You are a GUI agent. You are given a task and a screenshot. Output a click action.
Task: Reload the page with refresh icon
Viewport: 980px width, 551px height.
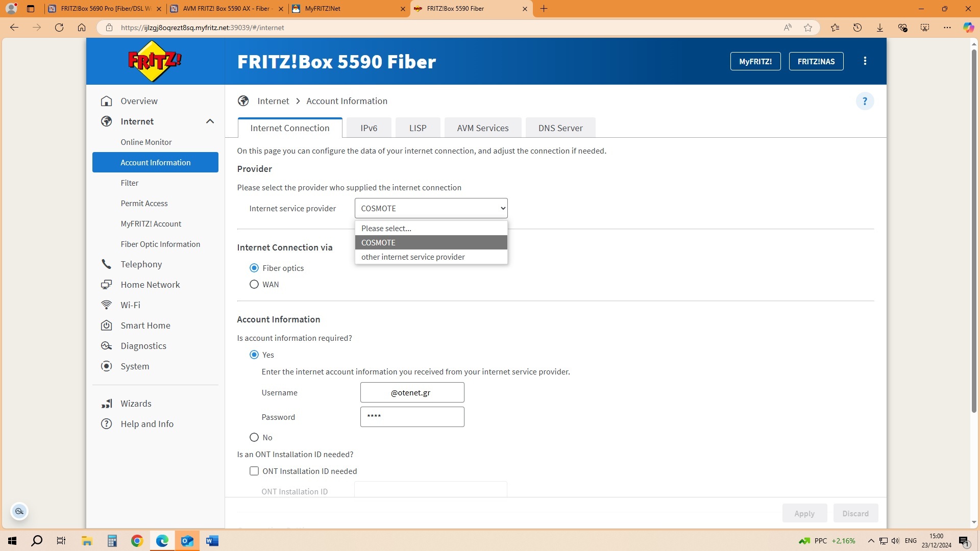59,28
